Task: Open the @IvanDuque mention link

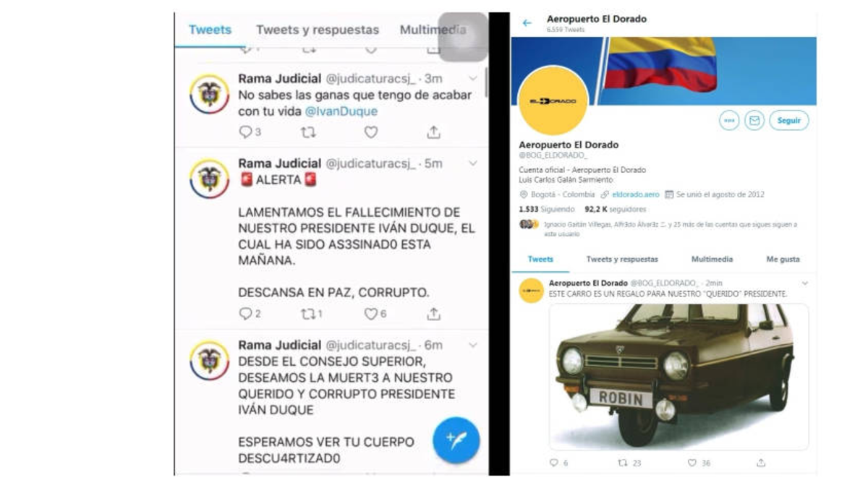Action: tap(341, 111)
